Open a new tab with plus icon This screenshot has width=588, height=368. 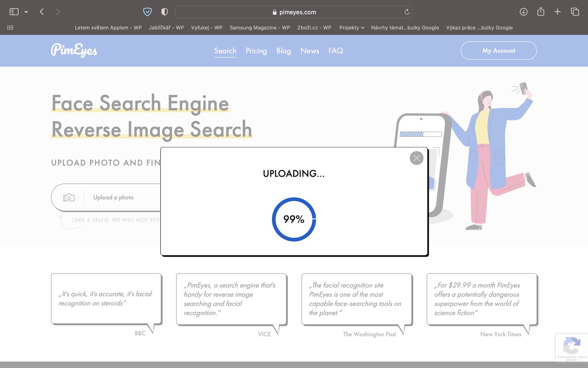click(x=557, y=12)
